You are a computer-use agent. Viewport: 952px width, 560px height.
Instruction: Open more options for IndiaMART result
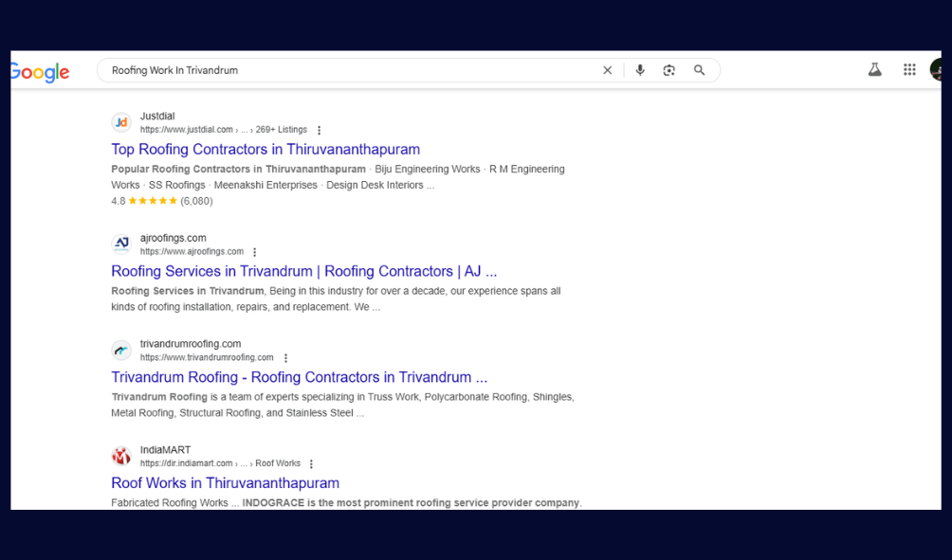point(311,464)
